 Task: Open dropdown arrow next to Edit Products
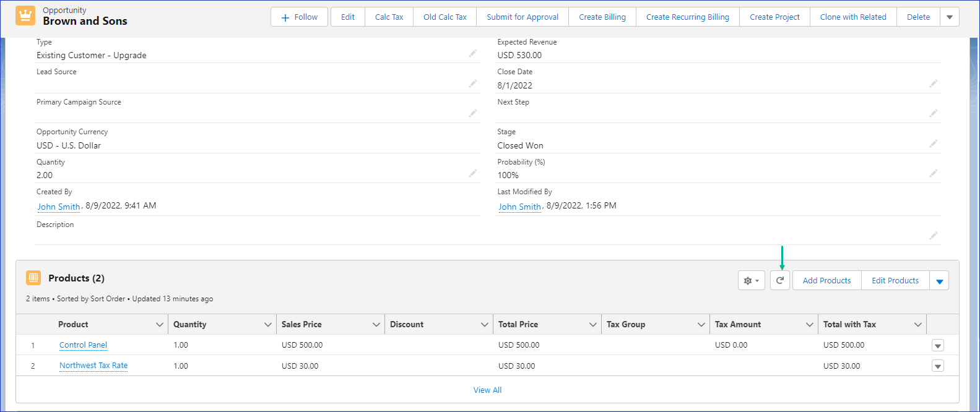tap(939, 281)
